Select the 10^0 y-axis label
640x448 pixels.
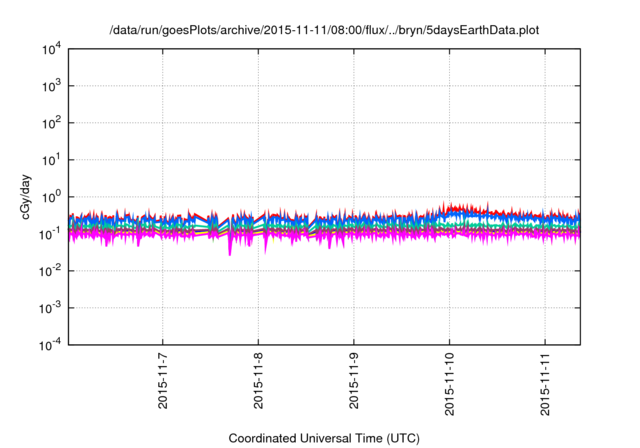[x=52, y=197]
